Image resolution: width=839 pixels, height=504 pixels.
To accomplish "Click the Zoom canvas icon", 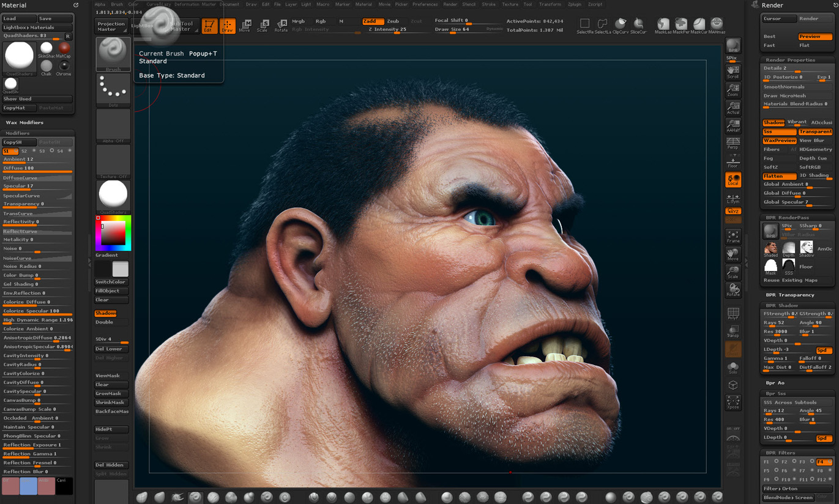I will pos(733,90).
